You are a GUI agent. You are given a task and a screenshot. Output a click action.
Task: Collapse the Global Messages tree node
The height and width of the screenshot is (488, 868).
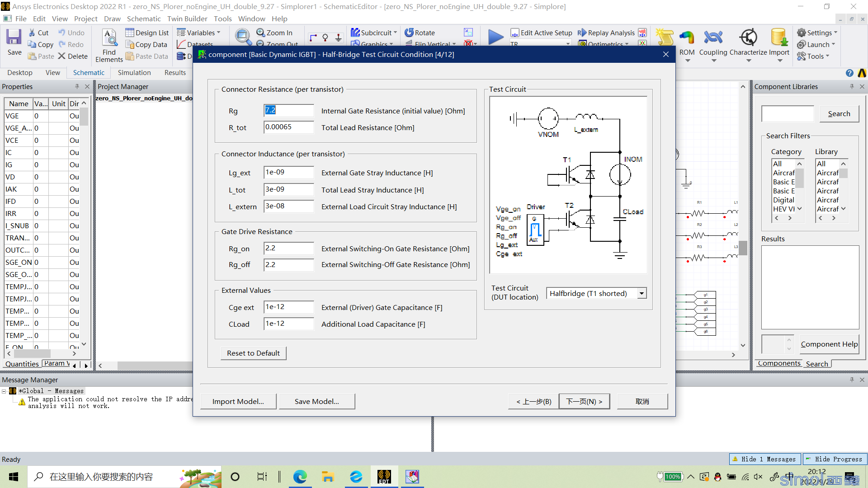pyautogui.click(x=4, y=391)
